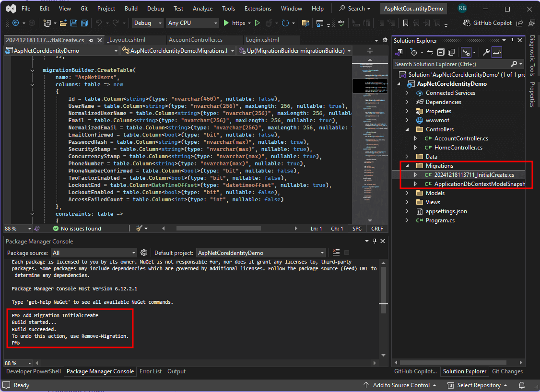Toggle the word wrap option near Clear All
This screenshot has height=392, width=540.
[x=346, y=253]
